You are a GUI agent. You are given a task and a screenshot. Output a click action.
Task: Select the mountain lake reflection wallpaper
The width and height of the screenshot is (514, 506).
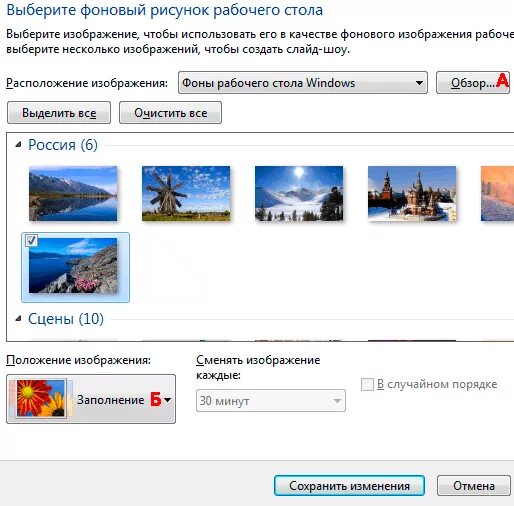click(x=73, y=194)
